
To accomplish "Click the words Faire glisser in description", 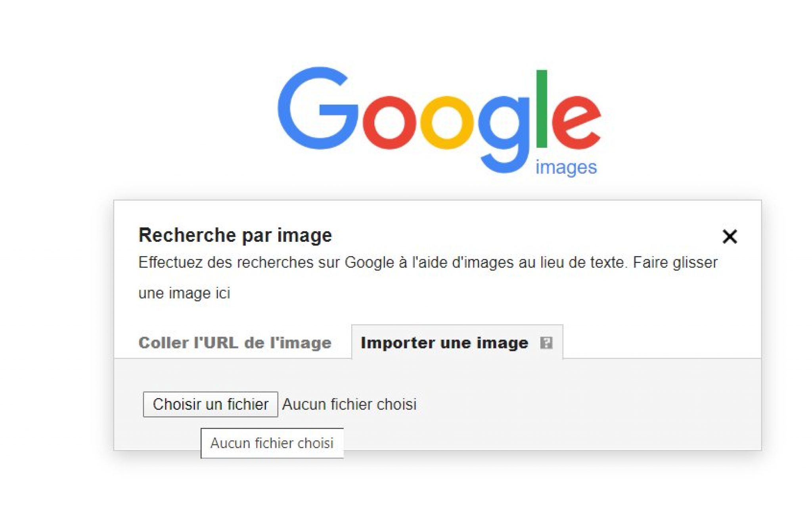I will pyautogui.click(x=675, y=262).
